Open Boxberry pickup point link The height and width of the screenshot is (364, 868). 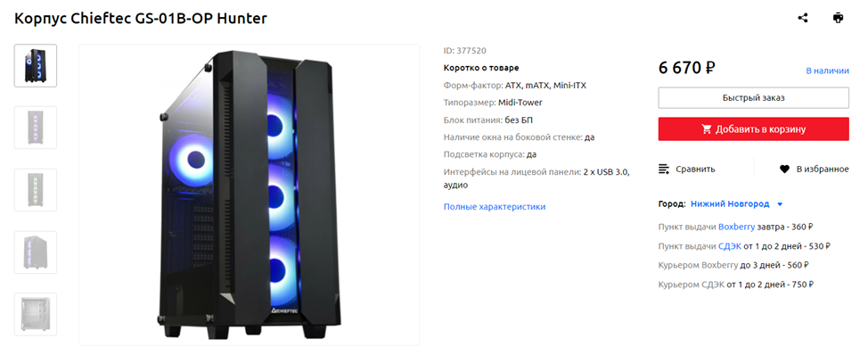[736, 227]
